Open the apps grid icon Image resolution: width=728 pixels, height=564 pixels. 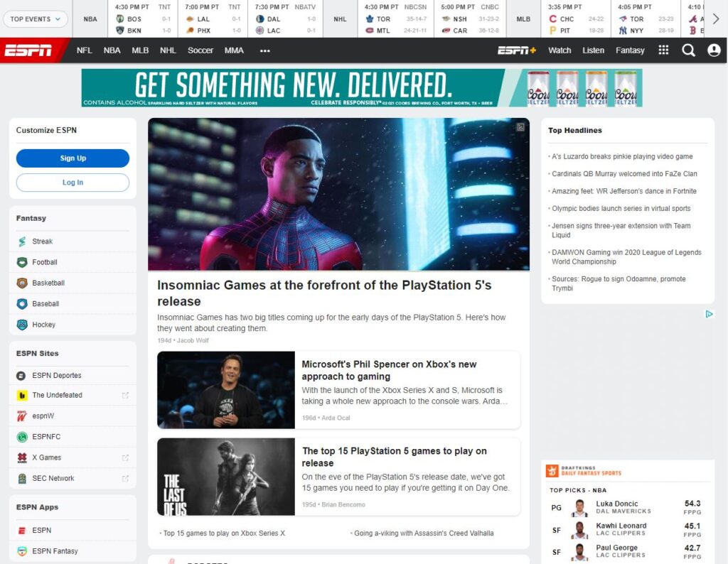click(663, 50)
